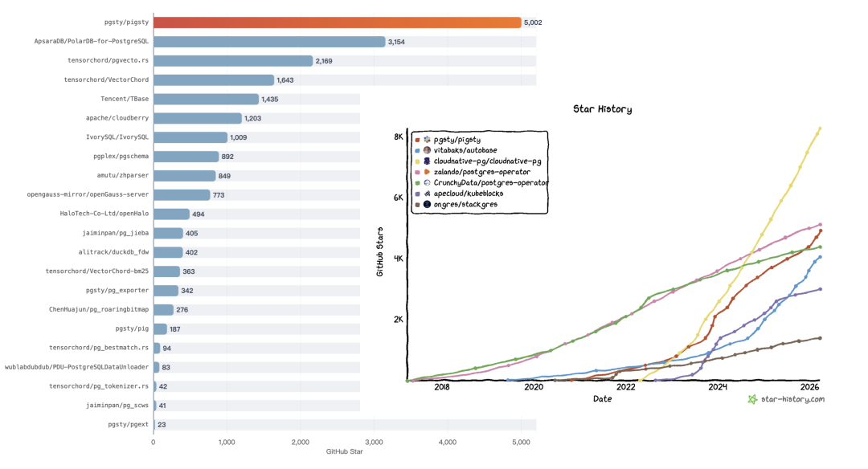
Task: Click the cloudnative-pg legend logo icon
Action: [x=427, y=161]
